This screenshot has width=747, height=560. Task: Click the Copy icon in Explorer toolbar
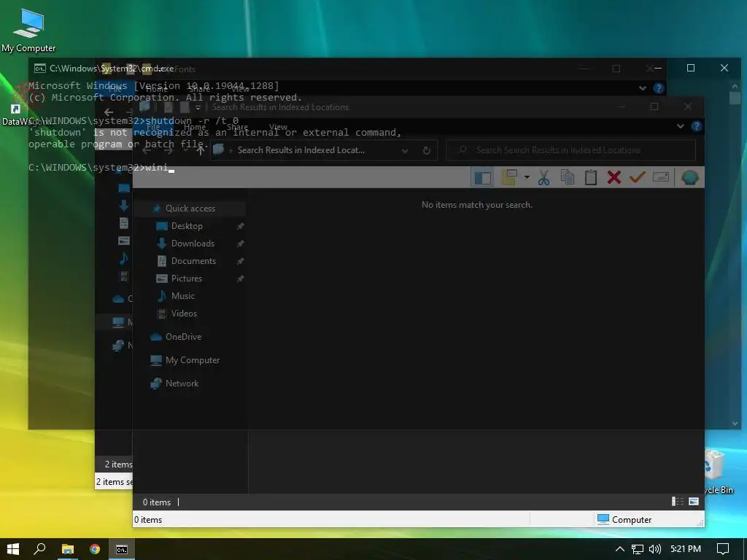click(567, 178)
